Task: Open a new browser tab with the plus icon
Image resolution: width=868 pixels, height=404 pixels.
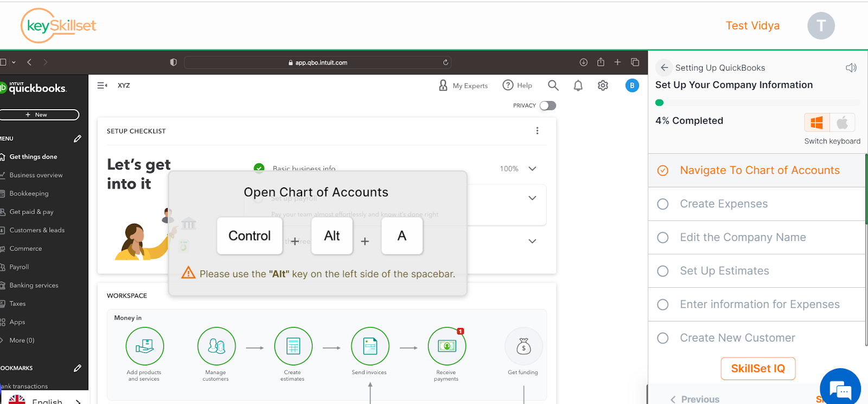Action: 617,62
